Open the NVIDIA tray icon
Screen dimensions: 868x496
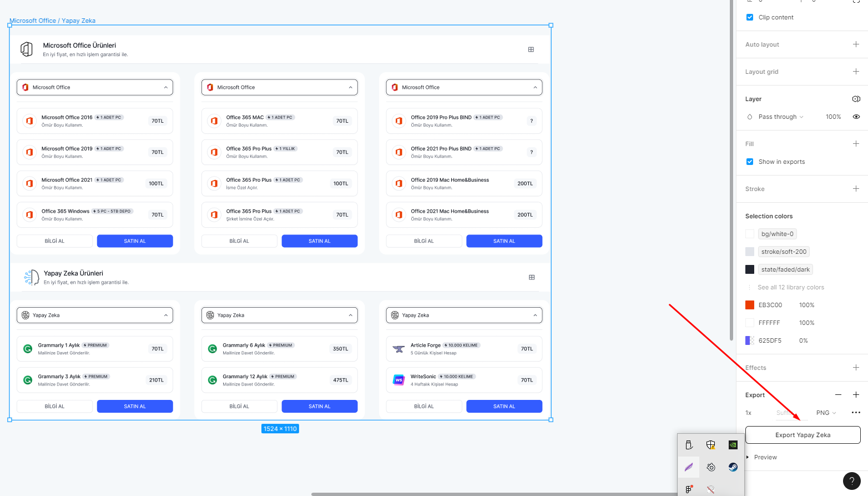(733, 445)
